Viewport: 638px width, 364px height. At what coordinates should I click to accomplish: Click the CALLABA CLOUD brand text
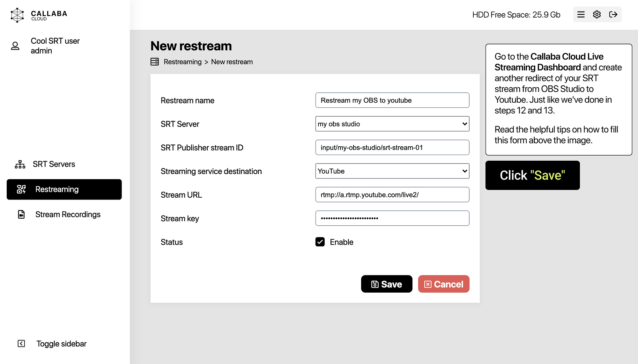coord(49,15)
